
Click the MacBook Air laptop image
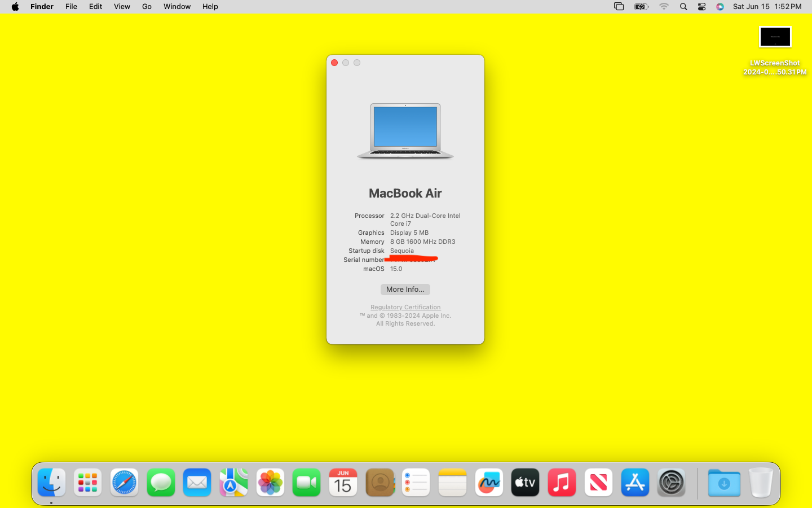(x=405, y=131)
